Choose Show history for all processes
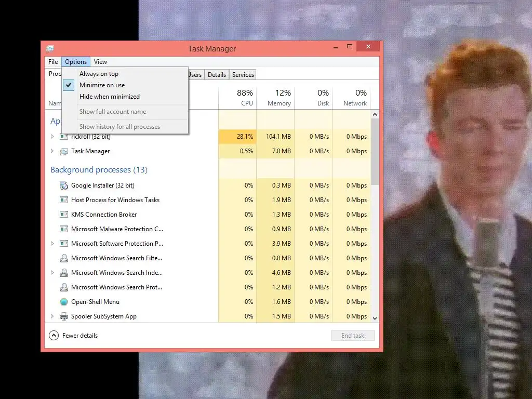This screenshot has width=532, height=399. [x=125, y=127]
